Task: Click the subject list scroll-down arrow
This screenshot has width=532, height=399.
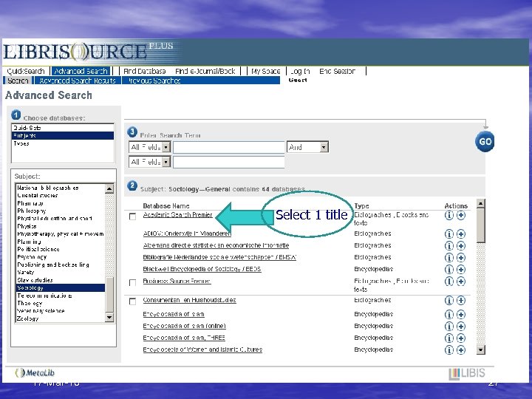Action: [x=109, y=318]
